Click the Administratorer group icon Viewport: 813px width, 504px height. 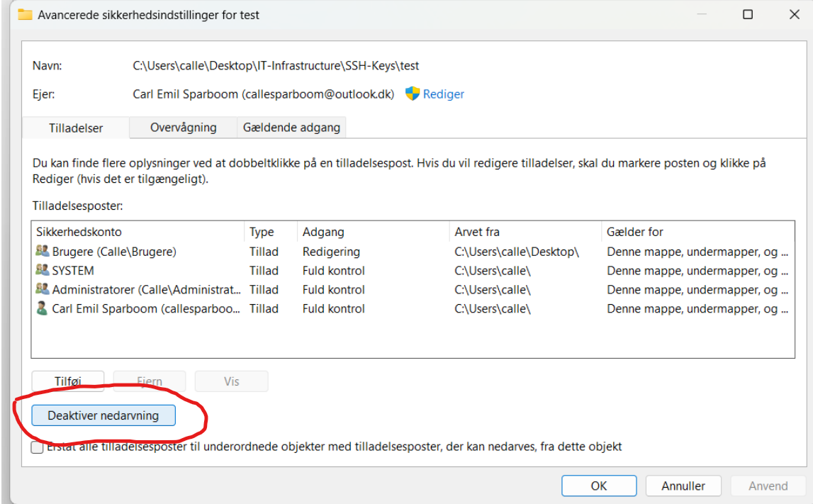pyautogui.click(x=43, y=290)
